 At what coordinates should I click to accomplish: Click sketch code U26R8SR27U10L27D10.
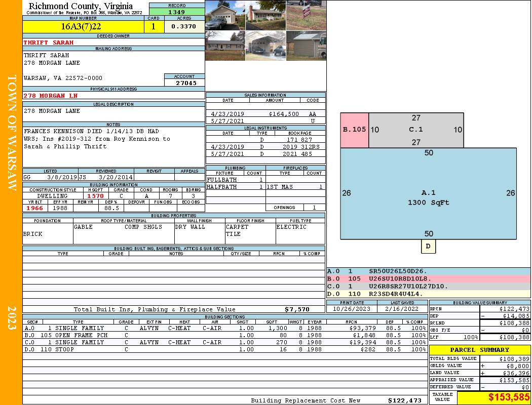pos(408,287)
